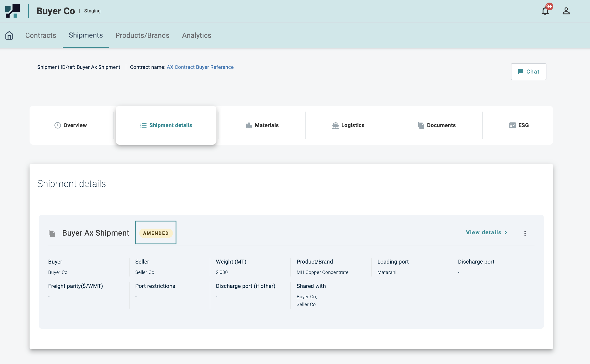Expand View details chevron arrow
This screenshot has width=590, height=364.
click(x=506, y=232)
